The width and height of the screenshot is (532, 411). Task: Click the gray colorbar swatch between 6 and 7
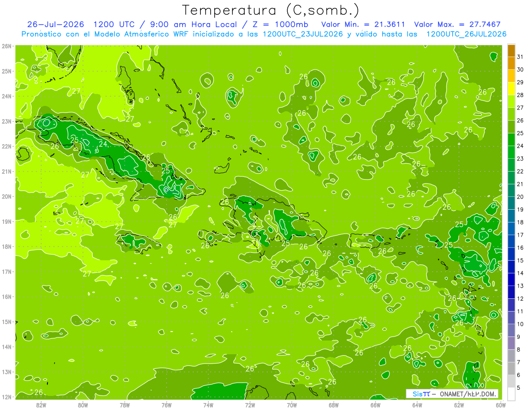pos(511,368)
